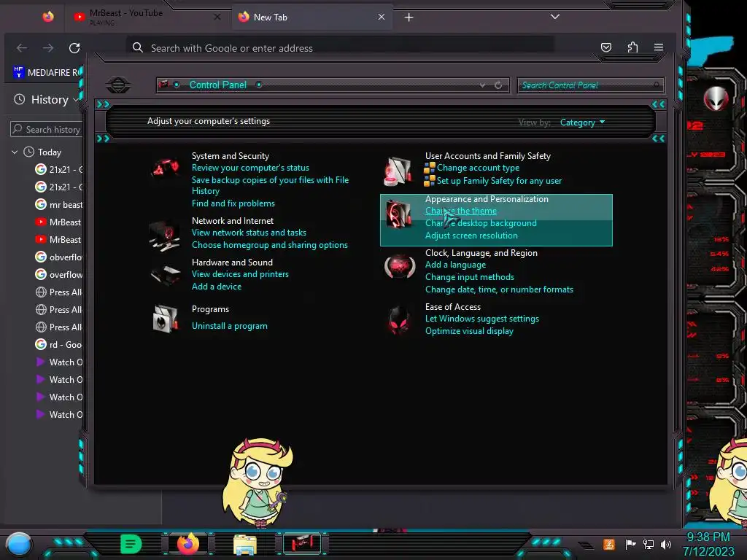Click Adjust screen resolution link
The height and width of the screenshot is (560, 747).
pos(471,236)
